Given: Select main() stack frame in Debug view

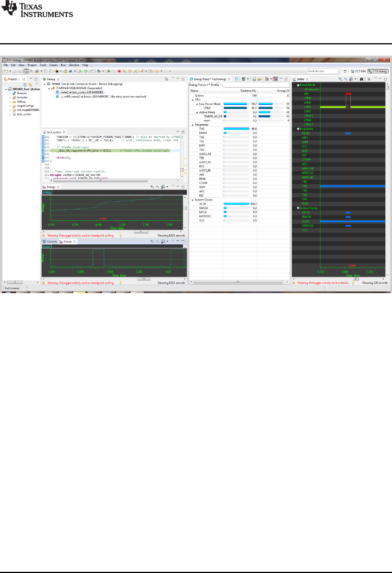Looking at the screenshot, I should tap(80, 92).
